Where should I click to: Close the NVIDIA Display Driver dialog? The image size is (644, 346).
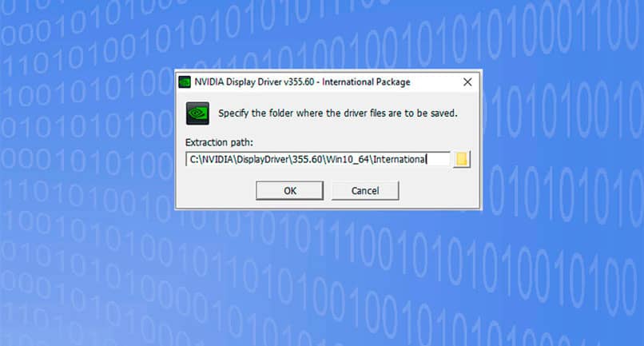[467, 82]
